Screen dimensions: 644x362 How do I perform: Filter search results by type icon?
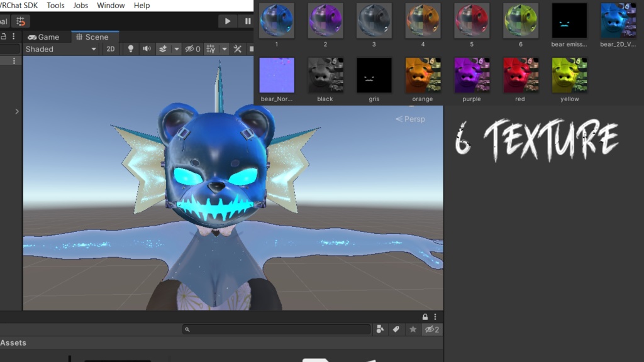(x=380, y=329)
